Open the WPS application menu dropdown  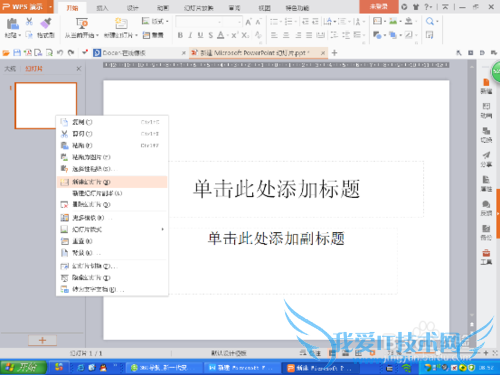[x=51, y=7]
